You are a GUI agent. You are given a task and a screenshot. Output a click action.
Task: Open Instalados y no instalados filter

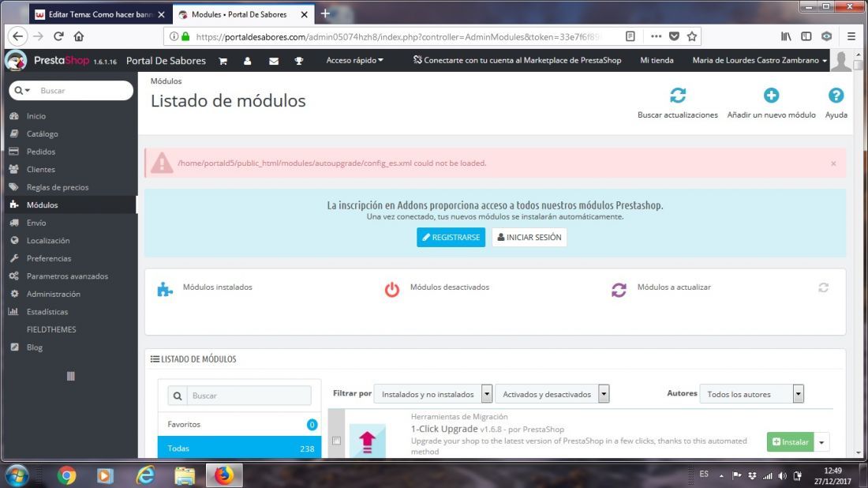click(x=433, y=394)
